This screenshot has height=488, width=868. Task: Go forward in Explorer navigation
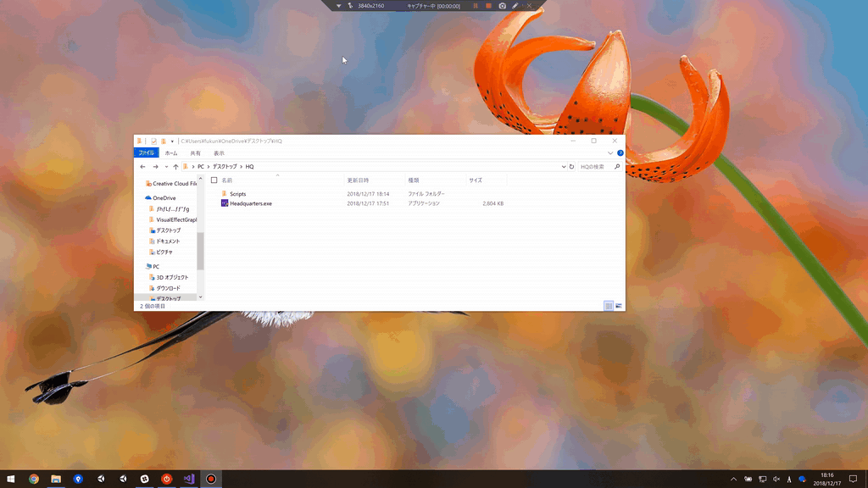pyautogui.click(x=156, y=167)
